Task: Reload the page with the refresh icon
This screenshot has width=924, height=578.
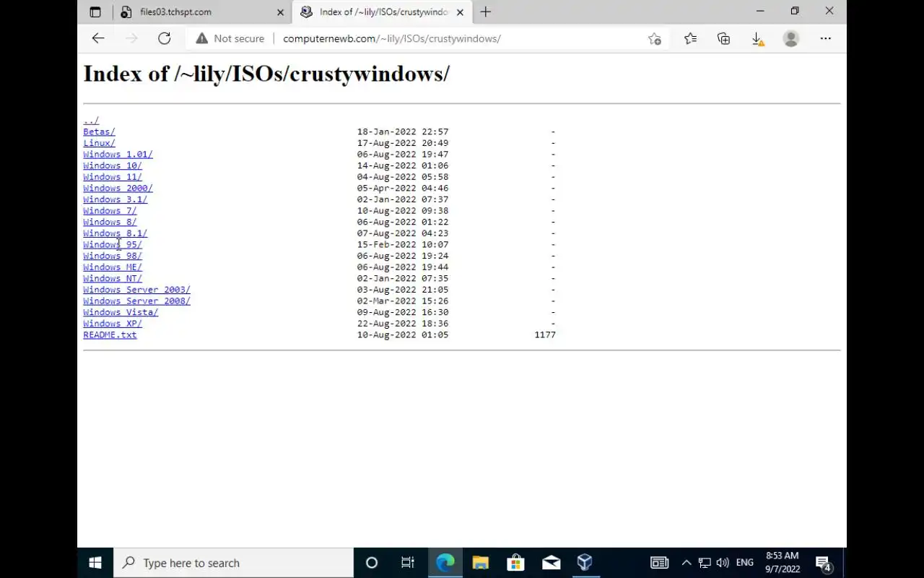Action: 165,38
